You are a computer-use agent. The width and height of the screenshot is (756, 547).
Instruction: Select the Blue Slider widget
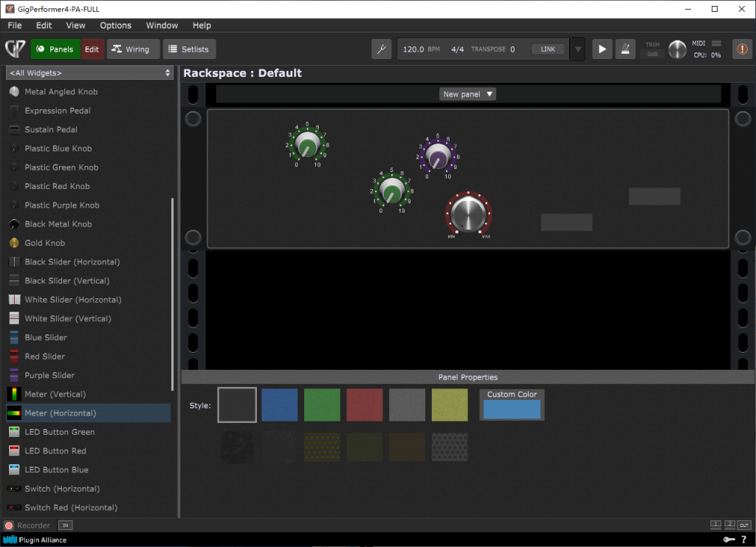pos(89,337)
